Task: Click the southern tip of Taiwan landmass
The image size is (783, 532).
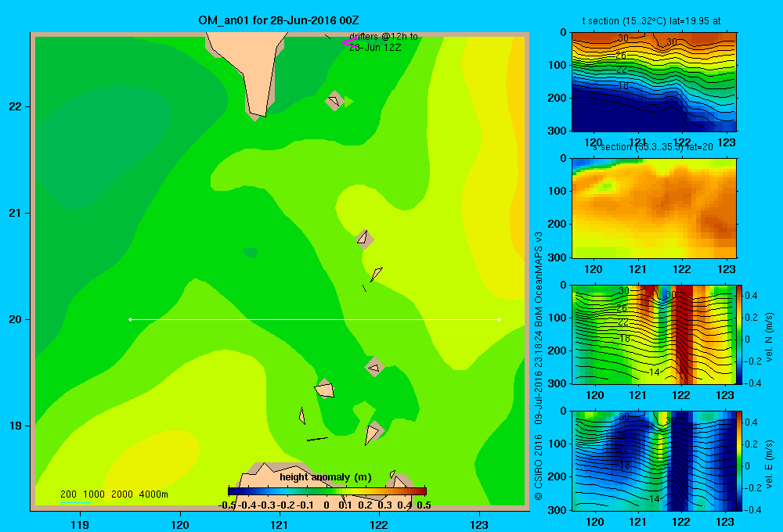Action: pos(258,111)
